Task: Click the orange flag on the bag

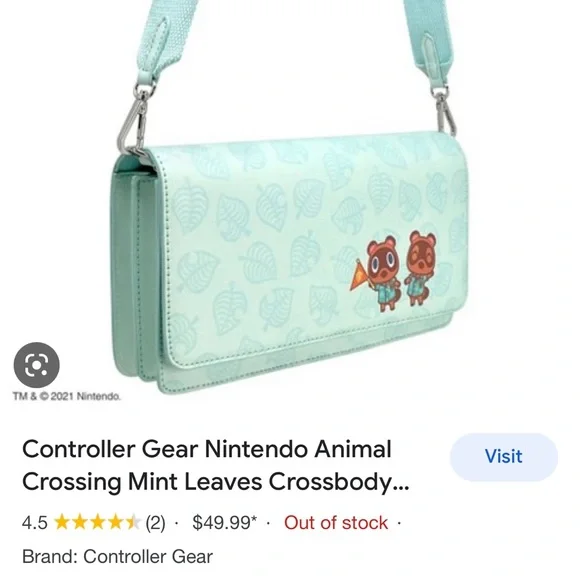Action: pyautogui.click(x=359, y=275)
